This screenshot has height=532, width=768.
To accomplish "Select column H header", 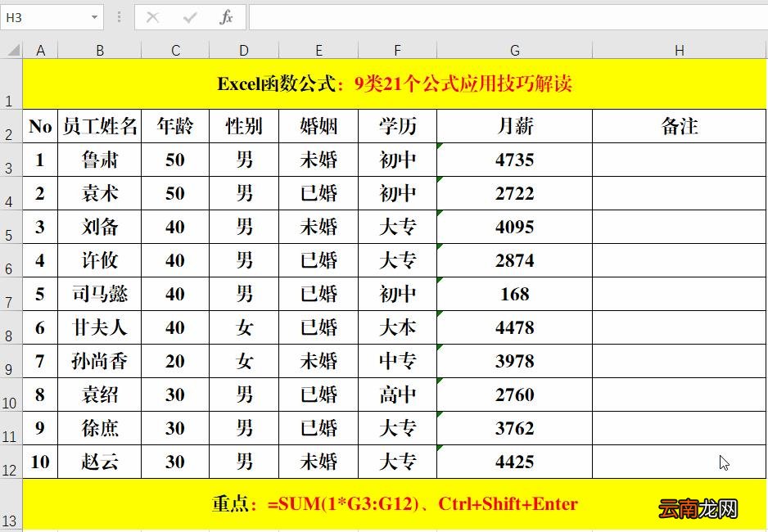I will pos(680,50).
